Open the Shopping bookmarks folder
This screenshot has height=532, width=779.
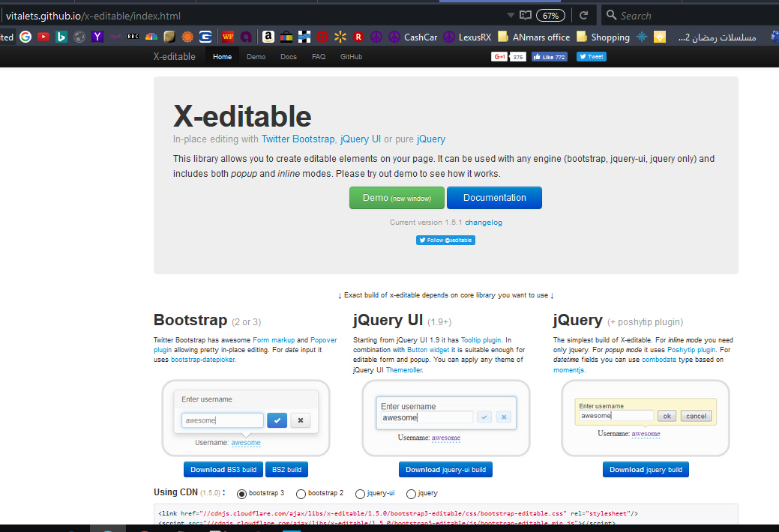click(x=603, y=37)
